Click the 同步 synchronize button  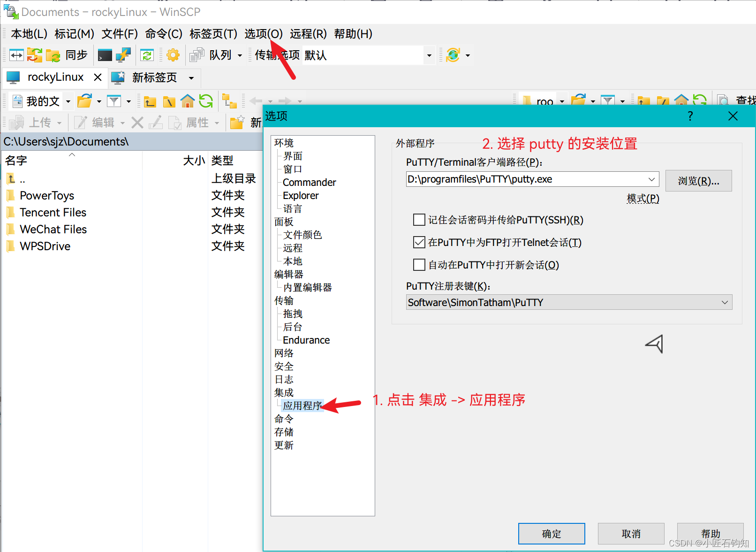tap(68, 55)
